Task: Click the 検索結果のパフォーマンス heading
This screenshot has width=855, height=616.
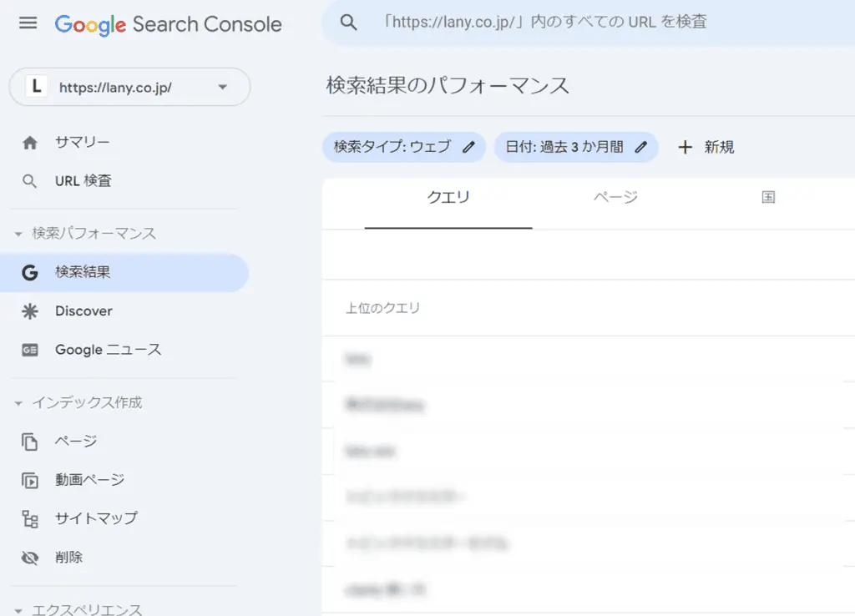Action: pyautogui.click(x=448, y=86)
